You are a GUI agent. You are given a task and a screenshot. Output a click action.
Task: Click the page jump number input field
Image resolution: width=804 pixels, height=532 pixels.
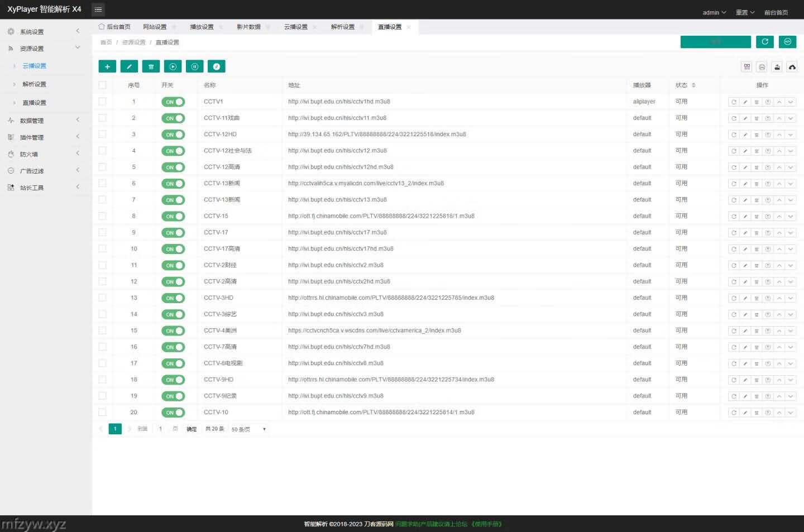tap(161, 429)
